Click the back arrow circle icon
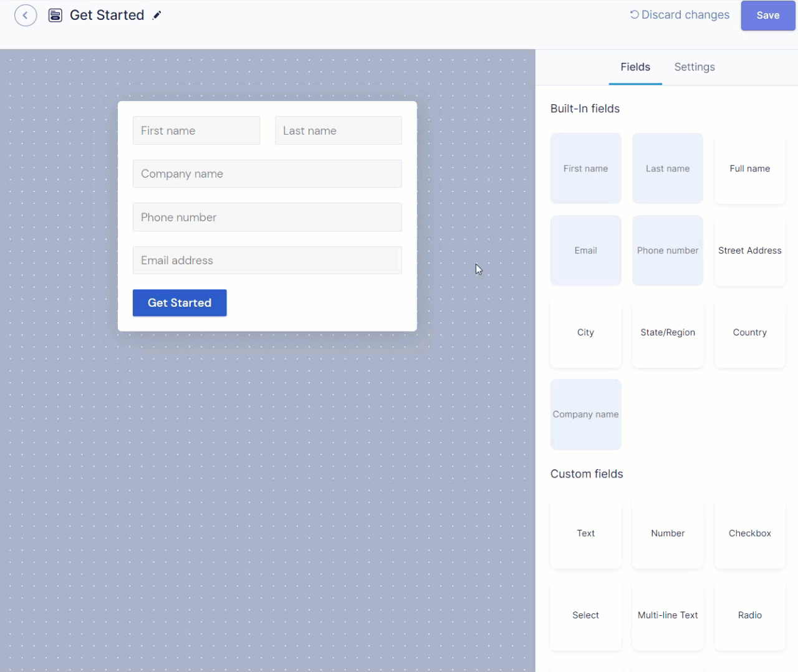The width and height of the screenshot is (798, 672). 26,15
